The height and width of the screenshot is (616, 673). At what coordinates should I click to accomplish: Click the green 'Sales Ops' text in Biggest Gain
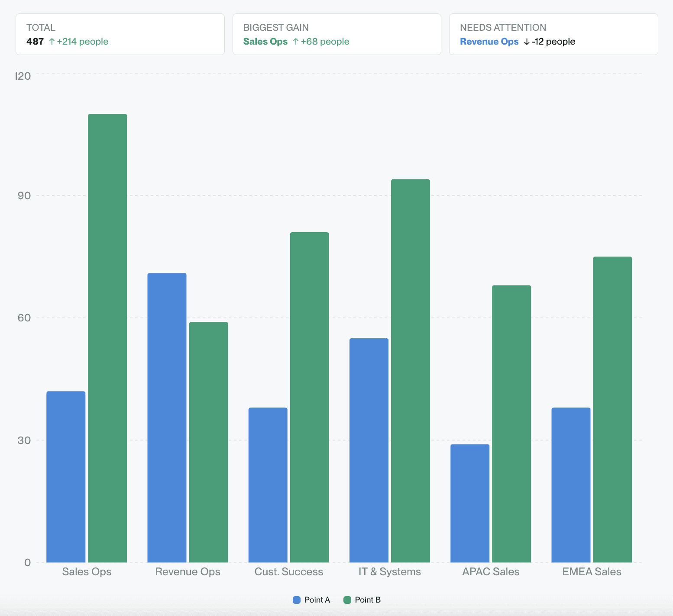265,42
